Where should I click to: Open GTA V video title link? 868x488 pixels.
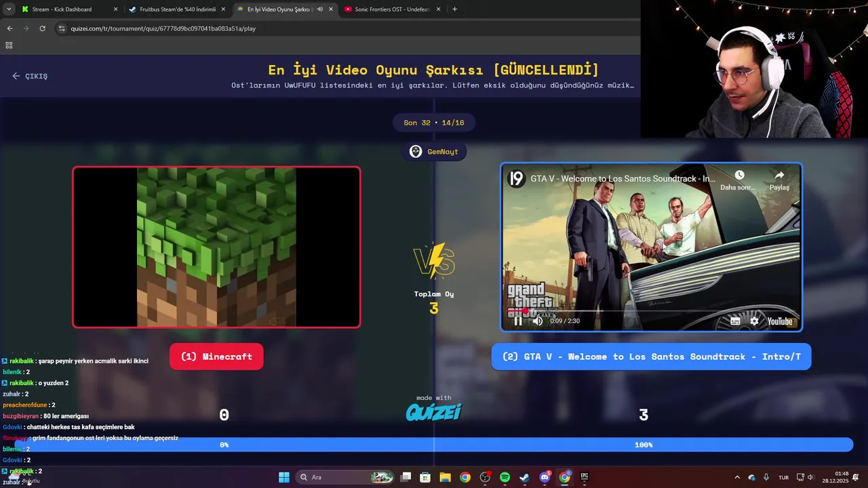[623, 179]
